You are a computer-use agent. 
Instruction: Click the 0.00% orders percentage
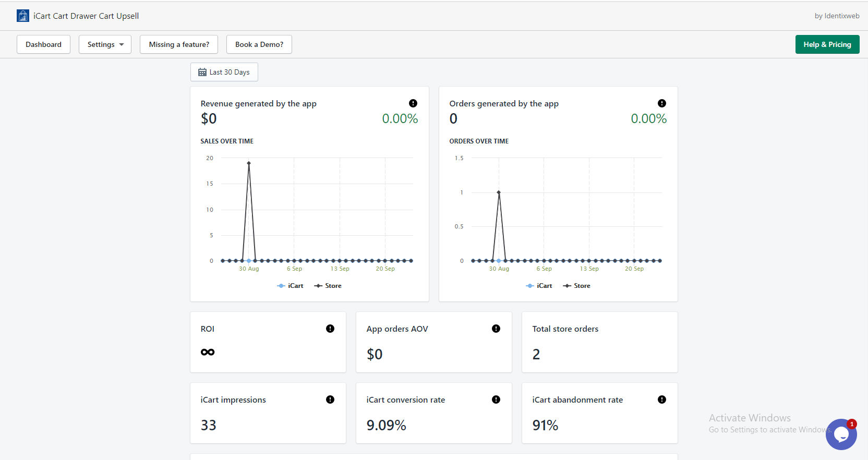(649, 119)
